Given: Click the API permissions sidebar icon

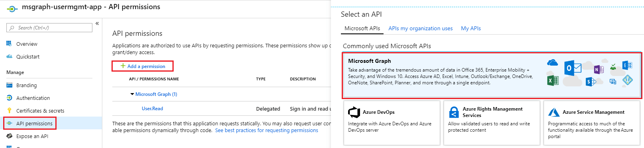Looking at the screenshot, I should tap(9, 123).
